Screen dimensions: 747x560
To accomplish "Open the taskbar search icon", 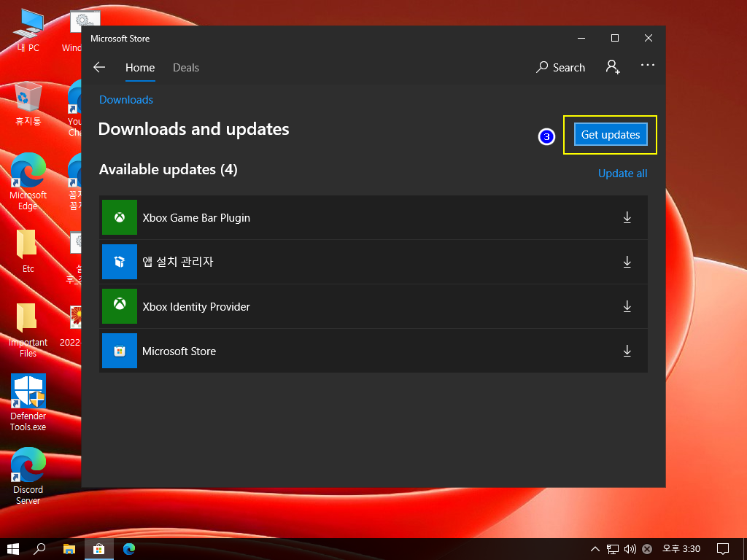I will coord(39,549).
